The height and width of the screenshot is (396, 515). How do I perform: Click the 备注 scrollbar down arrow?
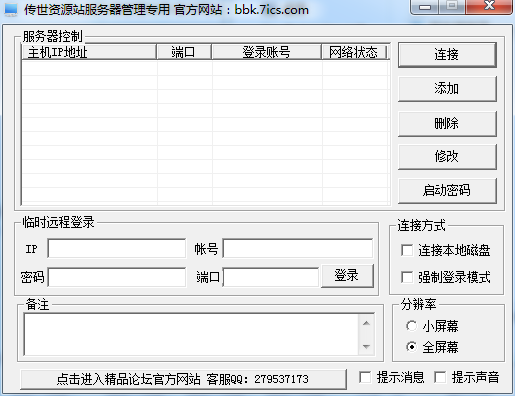pyautogui.click(x=366, y=347)
